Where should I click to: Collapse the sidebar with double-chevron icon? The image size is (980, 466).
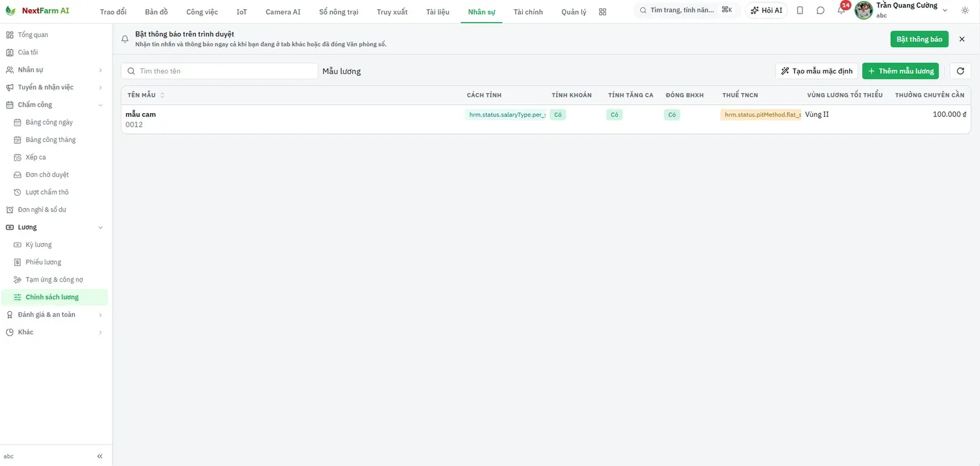pos(100,456)
